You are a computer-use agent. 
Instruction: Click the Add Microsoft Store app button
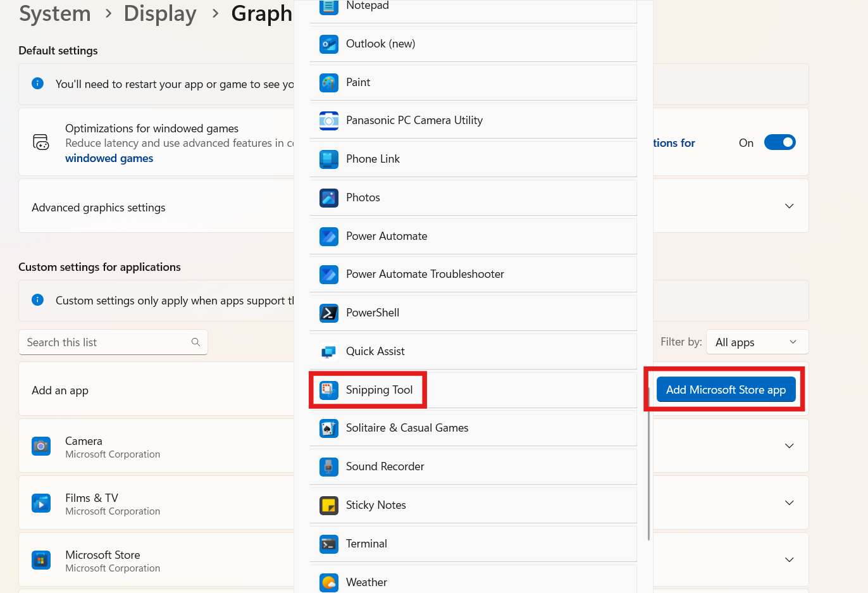[x=726, y=389]
